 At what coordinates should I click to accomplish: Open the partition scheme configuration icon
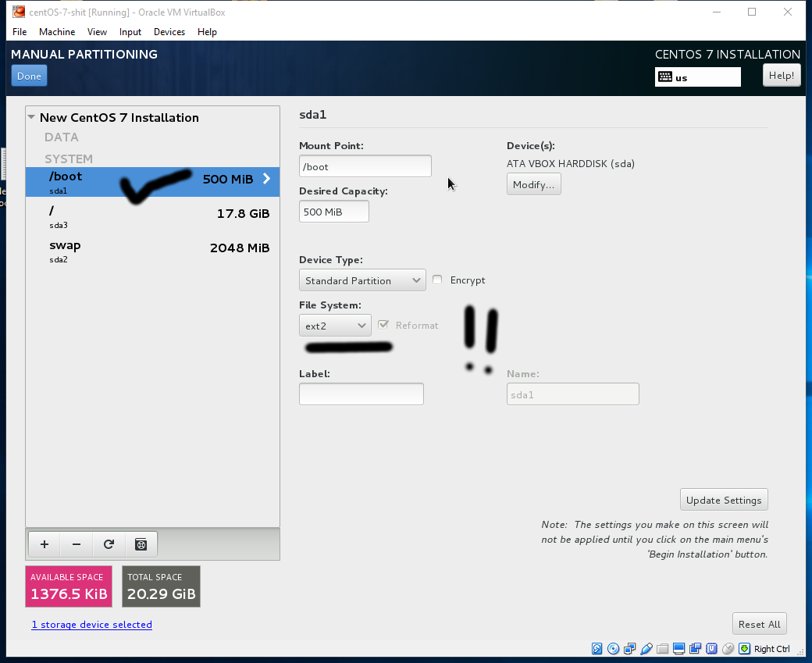coord(141,544)
